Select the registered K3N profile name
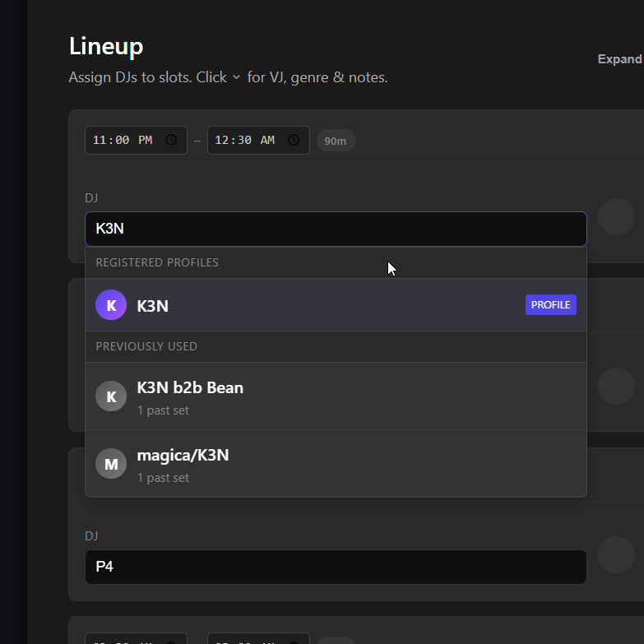 pos(153,306)
